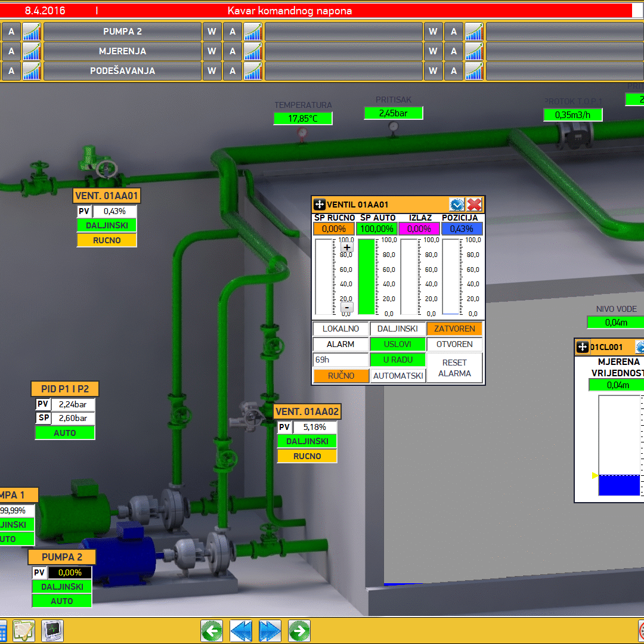Open the PODEŠAVANJA menu bar

click(x=122, y=71)
